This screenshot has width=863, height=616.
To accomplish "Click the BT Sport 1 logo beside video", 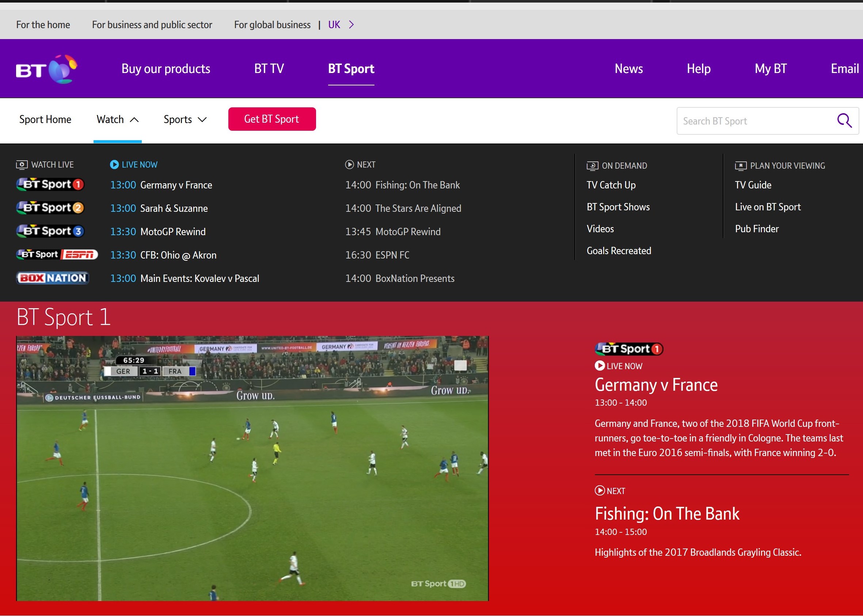I will [x=628, y=349].
